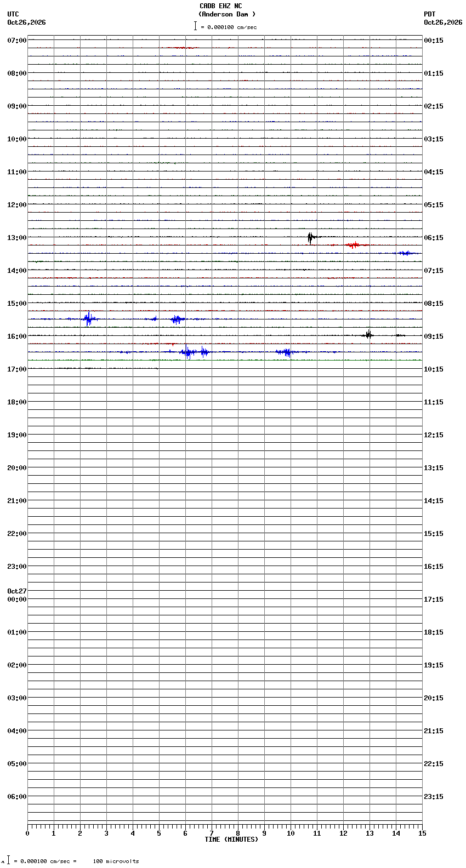Click the "Oct27" date-change label
The image size is (466, 868).
(x=16, y=591)
